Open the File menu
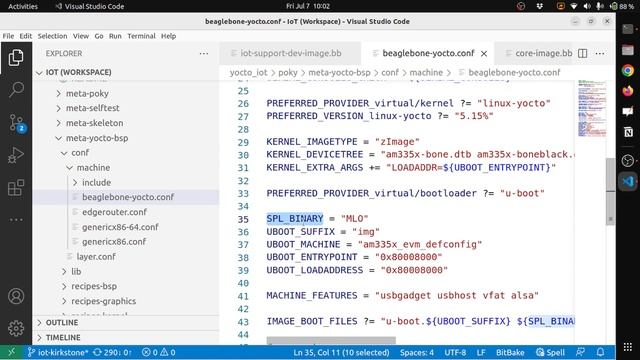The width and height of the screenshot is (640, 360). [8, 36]
